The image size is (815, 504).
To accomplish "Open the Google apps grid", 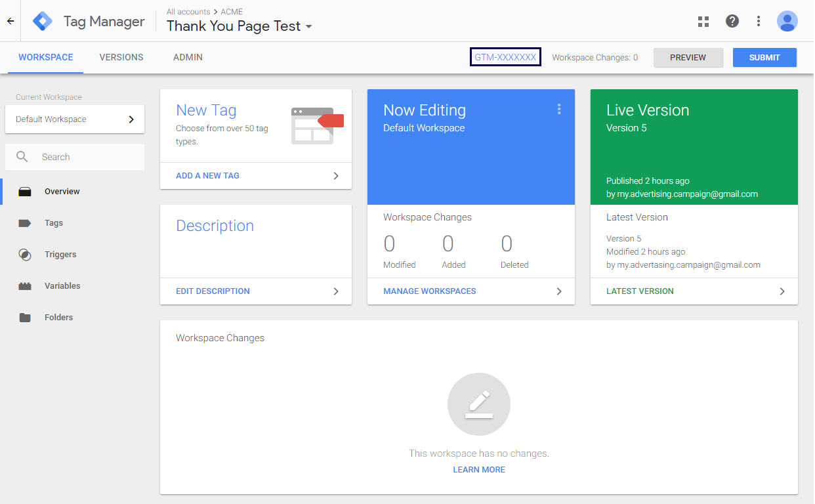I will click(x=703, y=21).
